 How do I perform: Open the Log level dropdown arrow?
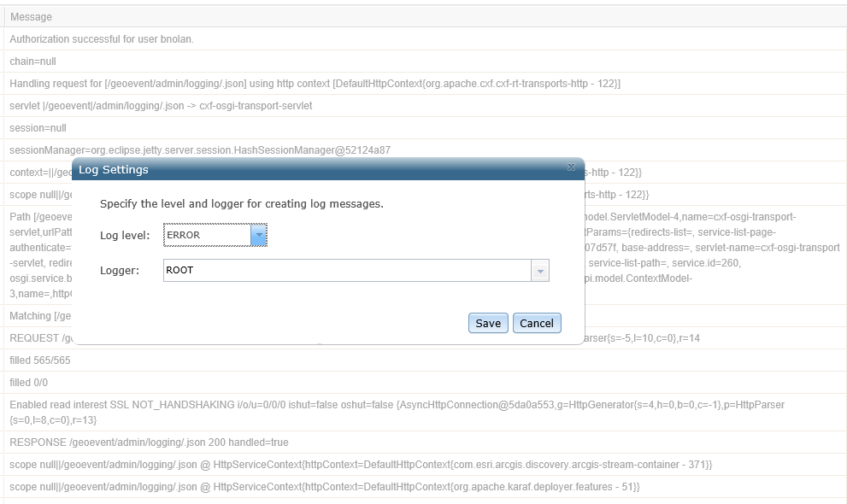pos(258,235)
